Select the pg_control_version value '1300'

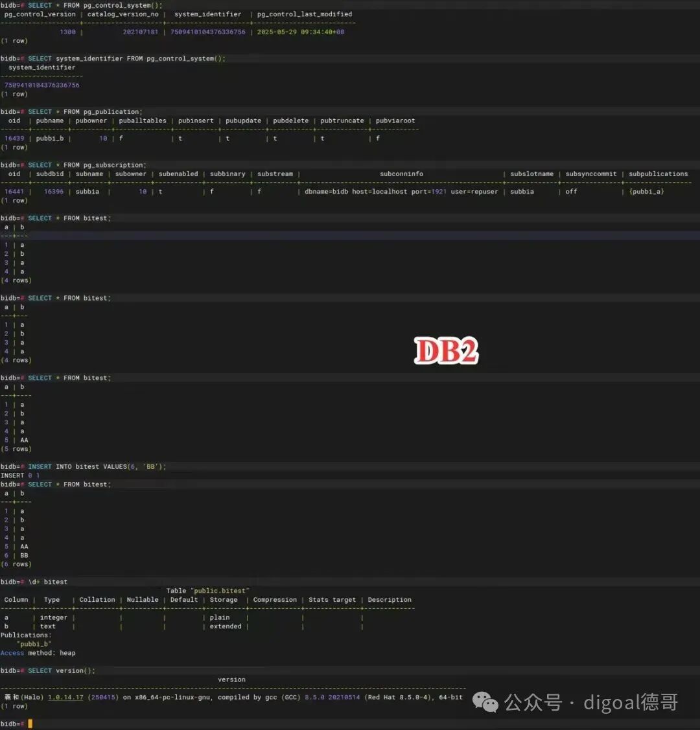coord(67,32)
